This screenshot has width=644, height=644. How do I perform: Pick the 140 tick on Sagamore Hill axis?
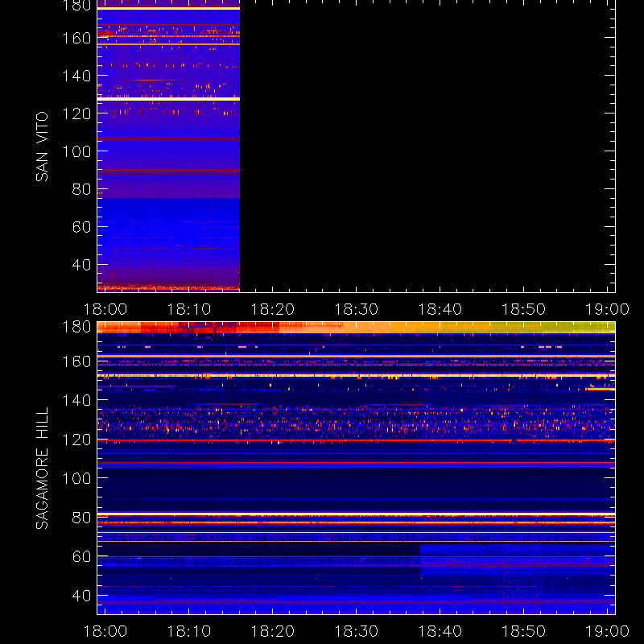(x=76, y=400)
